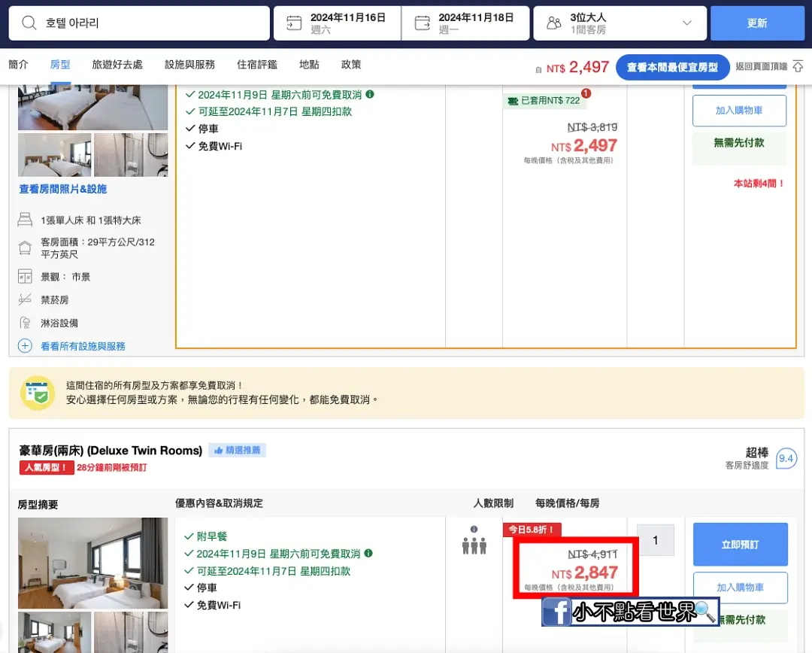Open the 設施與服務 tab

pyautogui.click(x=189, y=64)
